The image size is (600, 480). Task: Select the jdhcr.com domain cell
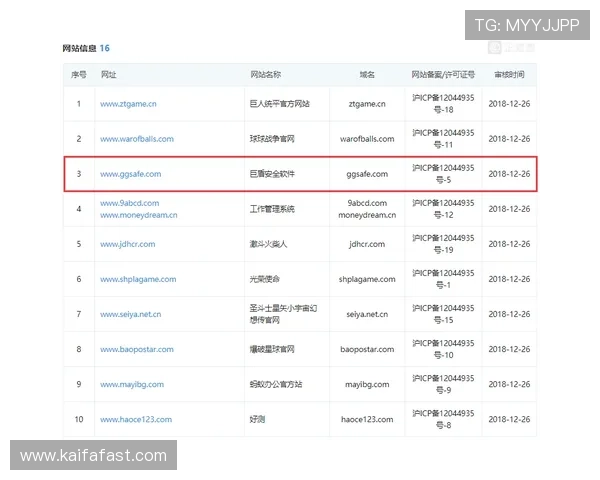click(367, 244)
